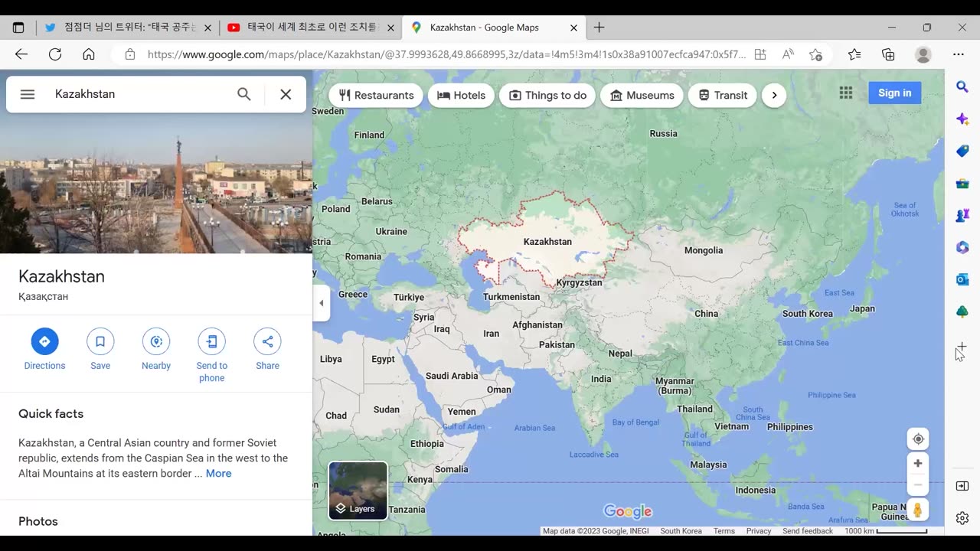Open the Collections panel
980x551 pixels.
pos(888,54)
